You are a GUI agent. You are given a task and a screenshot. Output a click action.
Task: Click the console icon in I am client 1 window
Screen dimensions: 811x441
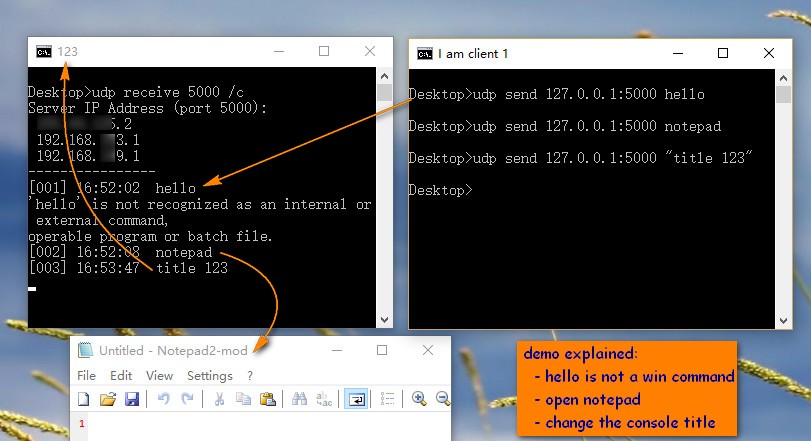[425, 54]
